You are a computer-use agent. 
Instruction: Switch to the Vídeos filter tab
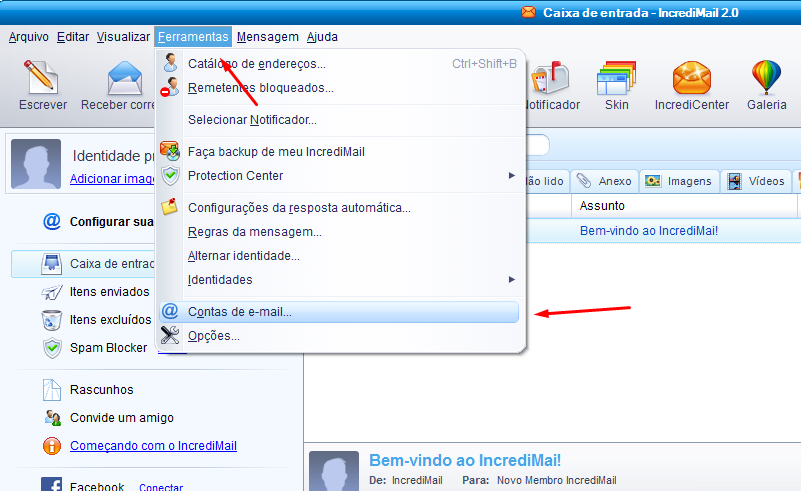point(757,181)
